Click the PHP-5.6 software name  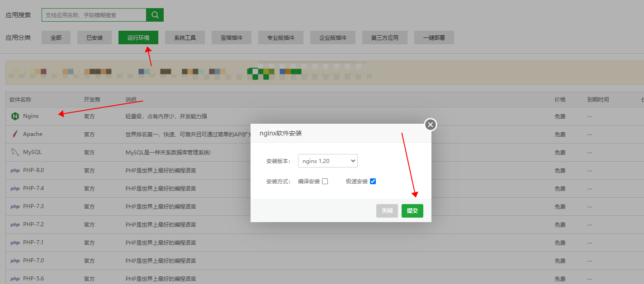tap(33, 279)
